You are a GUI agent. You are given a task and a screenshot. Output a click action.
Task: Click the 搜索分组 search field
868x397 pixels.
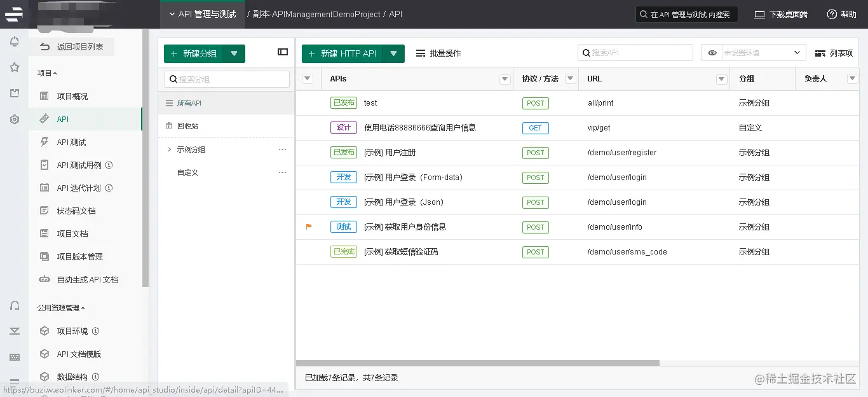pos(227,79)
